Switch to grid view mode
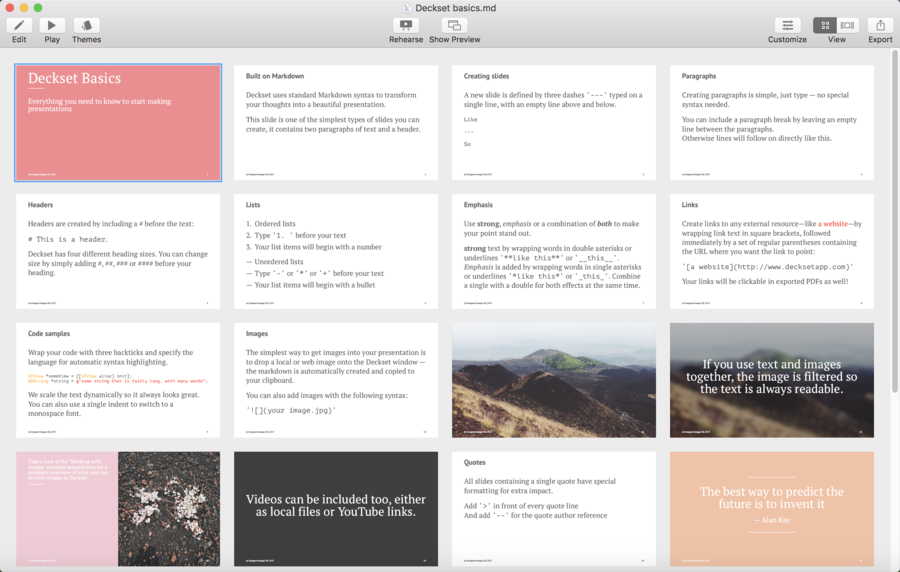Image resolution: width=900 pixels, height=572 pixels. (x=825, y=25)
